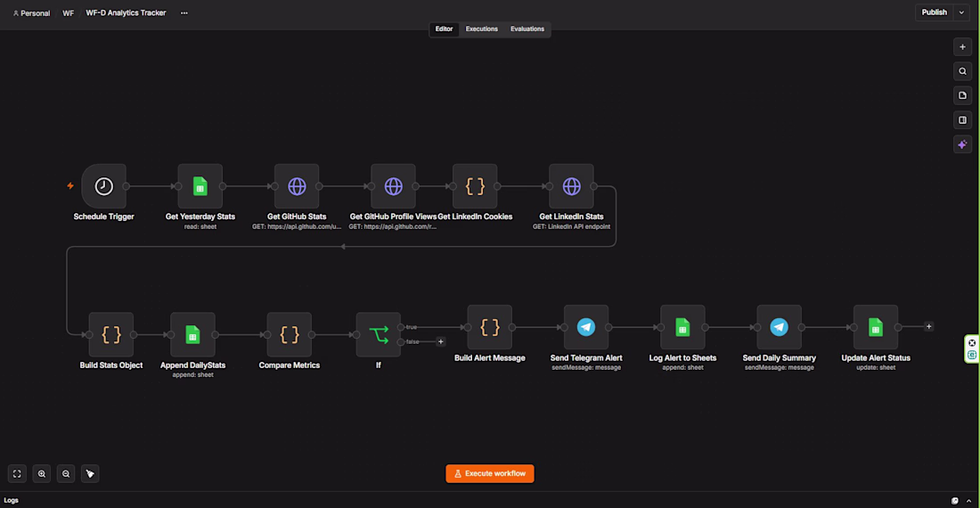The image size is (980, 508).
Task: Open the Publish dropdown arrow
Action: pyautogui.click(x=961, y=12)
